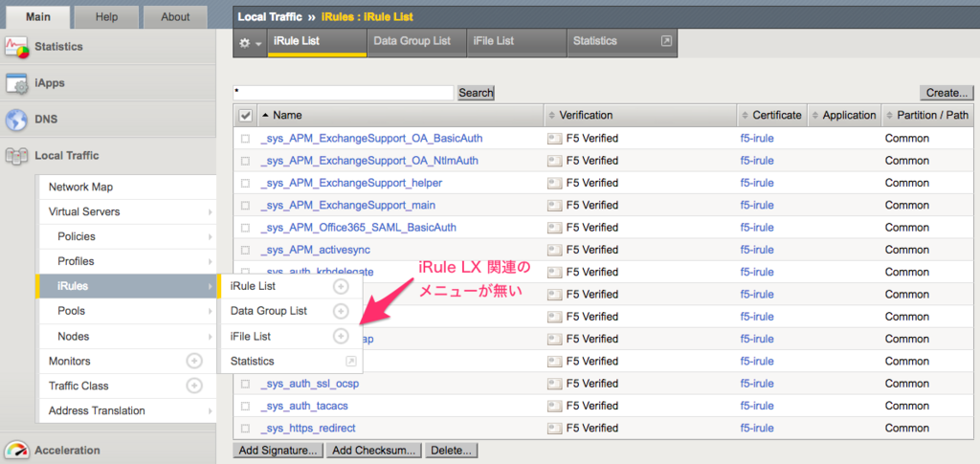
Task: Expand the Address Translation submenu arrow
Action: [x=210, y=411]
